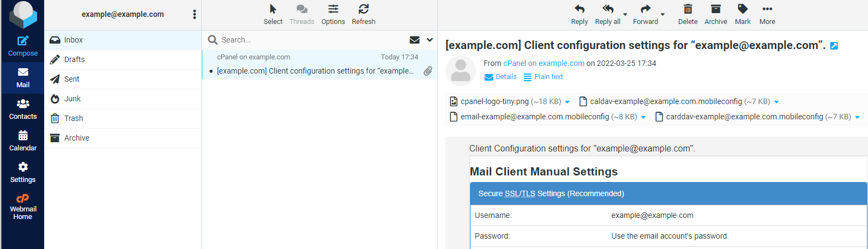Archive the open message
Viewport: 868px width, 249px height.
(x=716, y=15)
